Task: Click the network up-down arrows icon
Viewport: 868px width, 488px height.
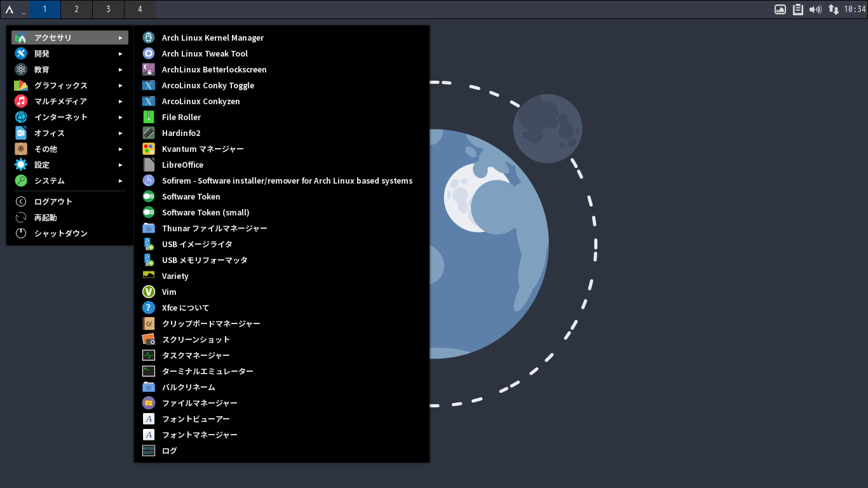Action: (833, 10)
